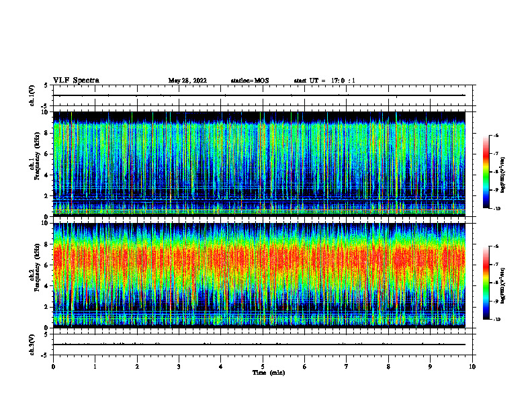Click the "ch.1(V)" axis label
Viewport: 532px width, 411px height.
point(32,95)
